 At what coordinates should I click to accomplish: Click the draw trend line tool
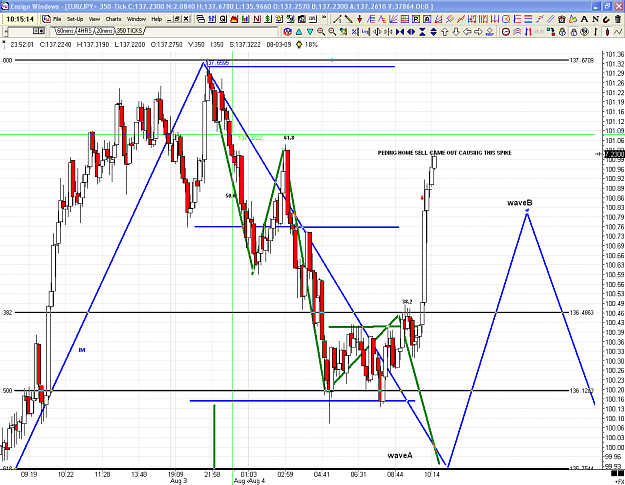337,19
